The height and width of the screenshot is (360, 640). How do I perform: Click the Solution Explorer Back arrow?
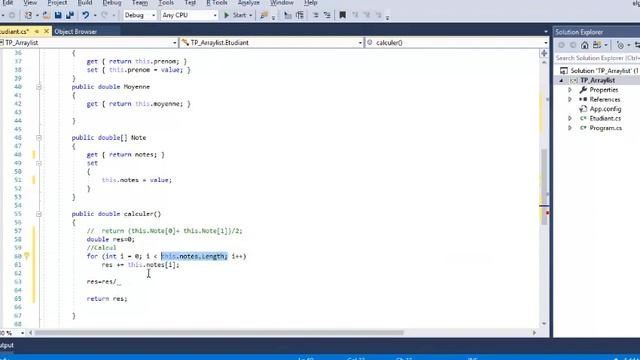561,45
